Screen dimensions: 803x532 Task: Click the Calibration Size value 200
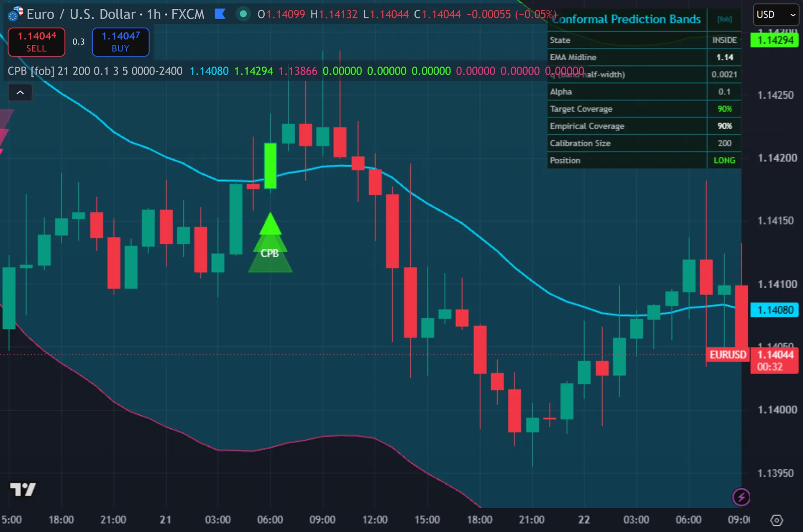click(x=724, y=143)
